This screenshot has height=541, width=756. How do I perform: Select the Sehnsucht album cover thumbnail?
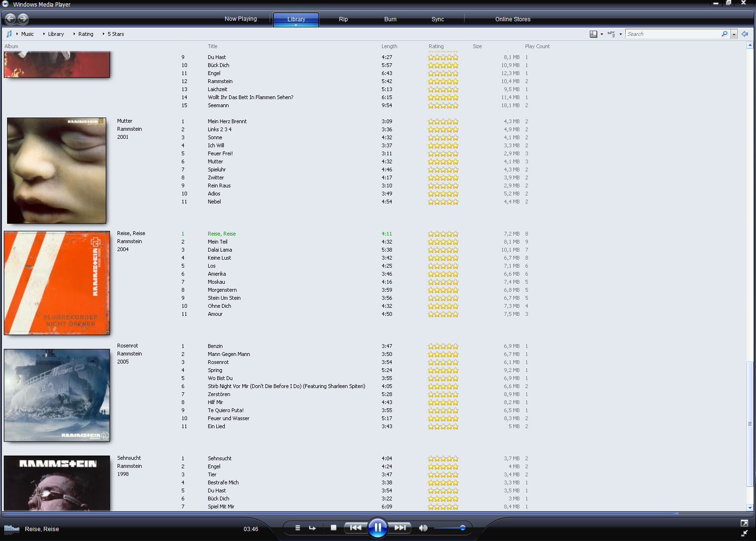pos(57,482)
